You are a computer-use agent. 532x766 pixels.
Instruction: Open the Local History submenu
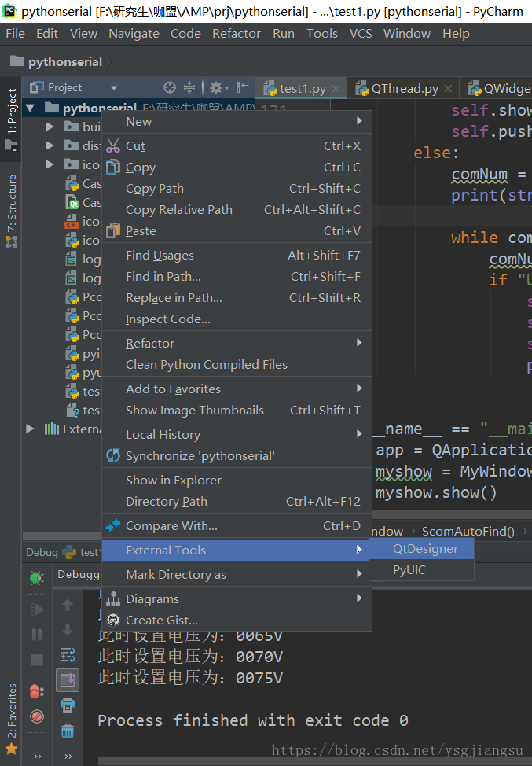(237, 434)
